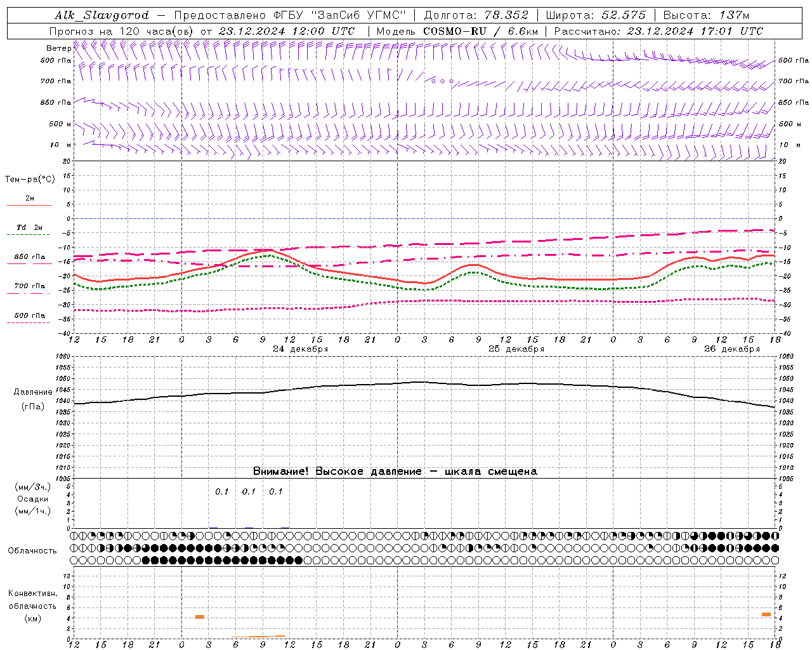Click the 'Осадки' precipitation label
This screenshot has height=650, width=812.
tap(32, 499)
